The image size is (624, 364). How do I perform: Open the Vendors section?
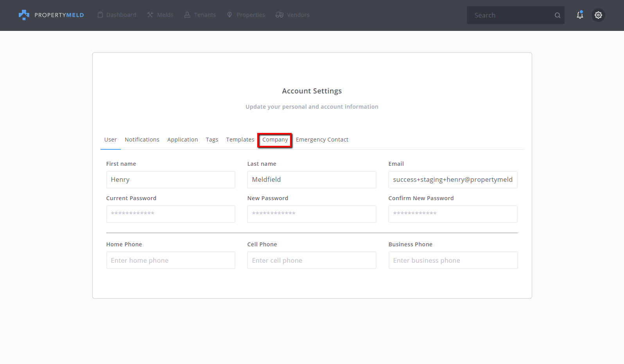pos(292,15)
